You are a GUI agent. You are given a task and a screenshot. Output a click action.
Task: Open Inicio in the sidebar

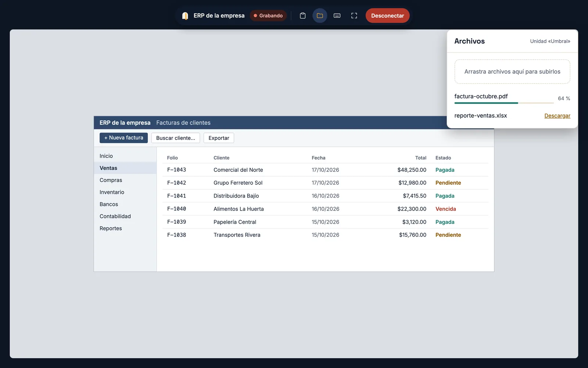tap(125, 156)
